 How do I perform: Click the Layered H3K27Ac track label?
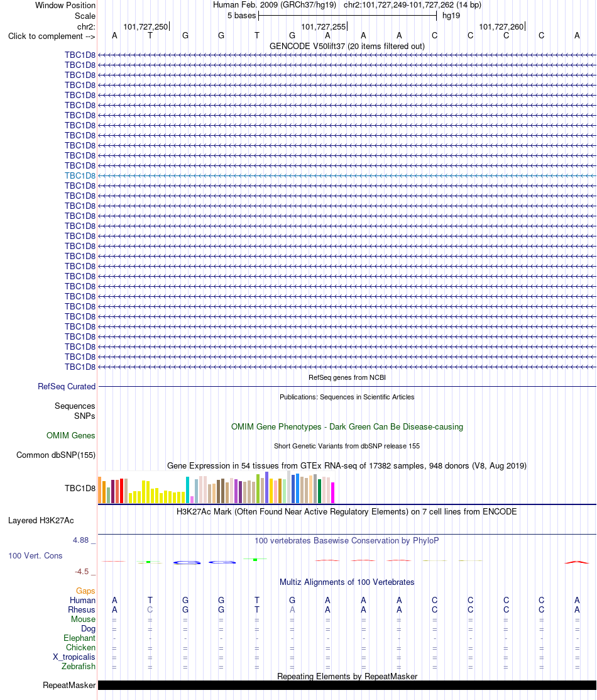pyautogui.click(x=41, y=521)
